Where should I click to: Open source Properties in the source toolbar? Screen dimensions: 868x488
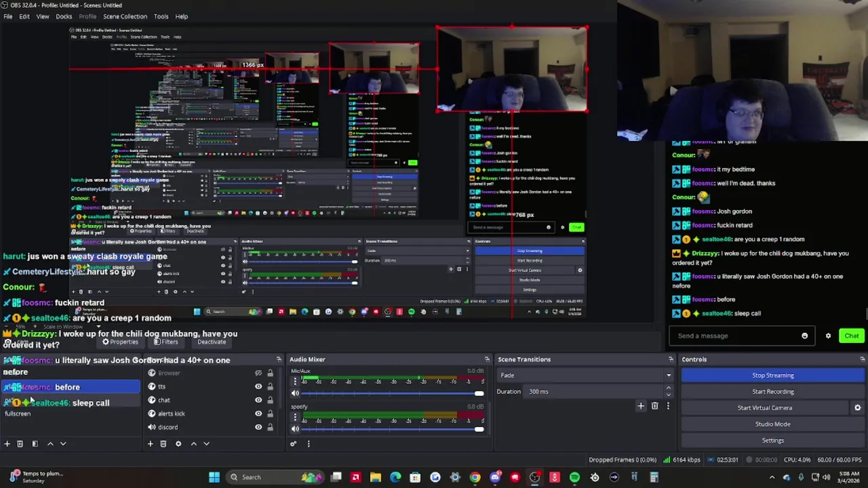[120, 342]
